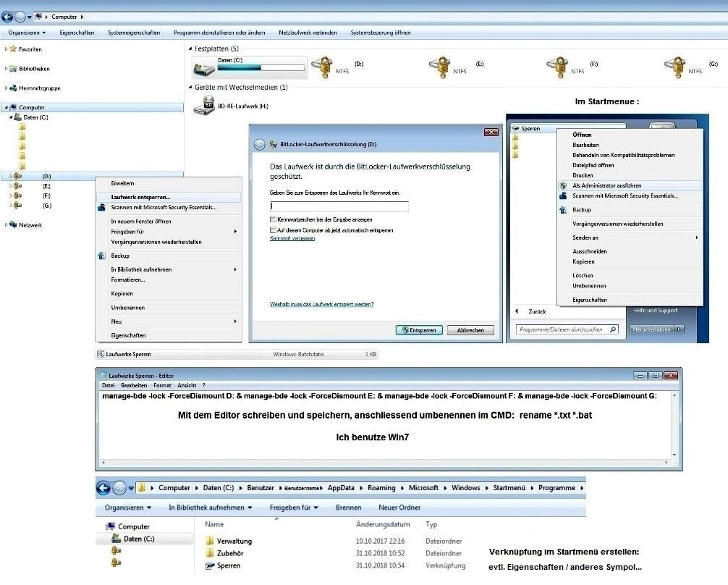The width and height of the screenshot is (728, 585).
Task: Click the Verwaltung folder icon
Action: click(x=210, y=541)
